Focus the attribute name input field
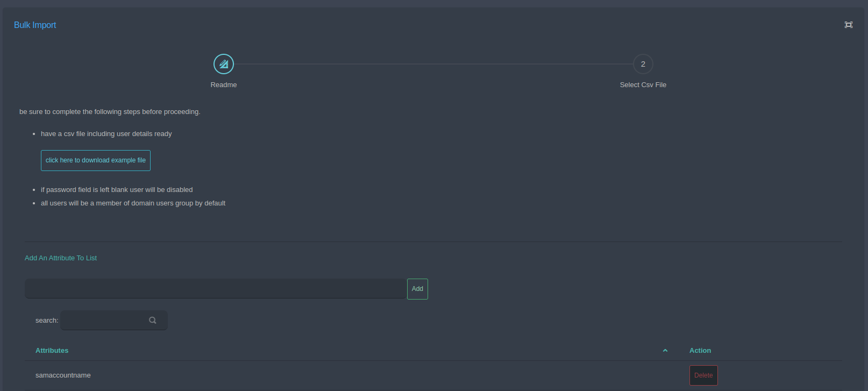This screenshot has height=391, width=868. 216,289
